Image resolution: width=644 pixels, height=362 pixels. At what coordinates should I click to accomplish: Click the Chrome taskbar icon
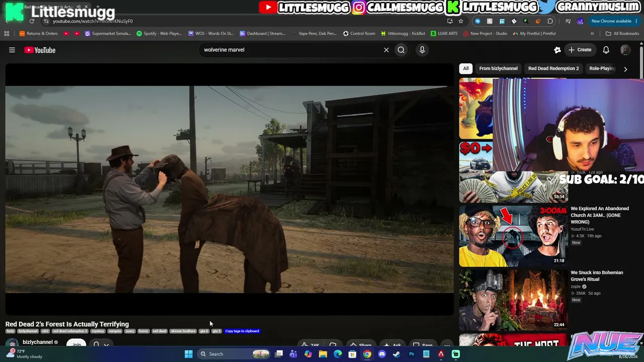[x=367, y=354]
